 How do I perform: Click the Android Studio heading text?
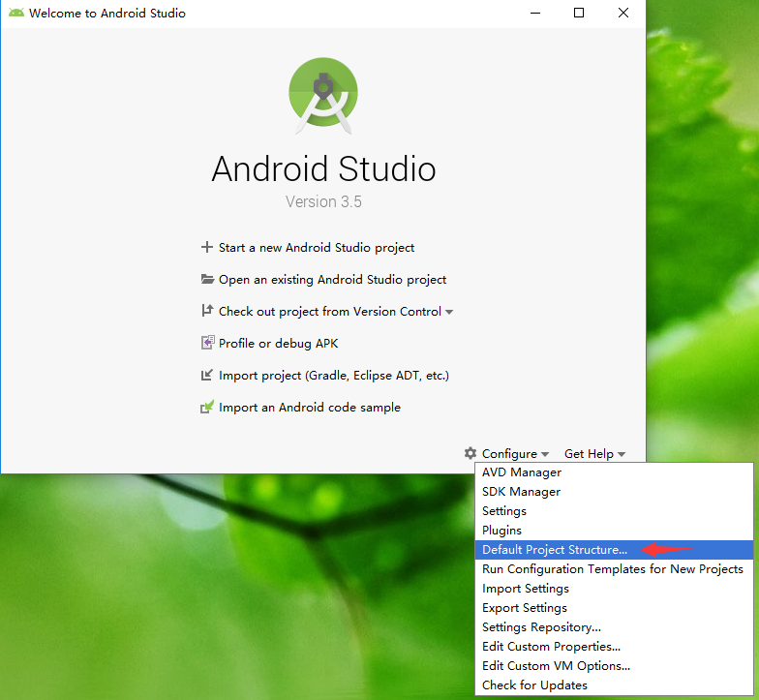tap(323, 168)
